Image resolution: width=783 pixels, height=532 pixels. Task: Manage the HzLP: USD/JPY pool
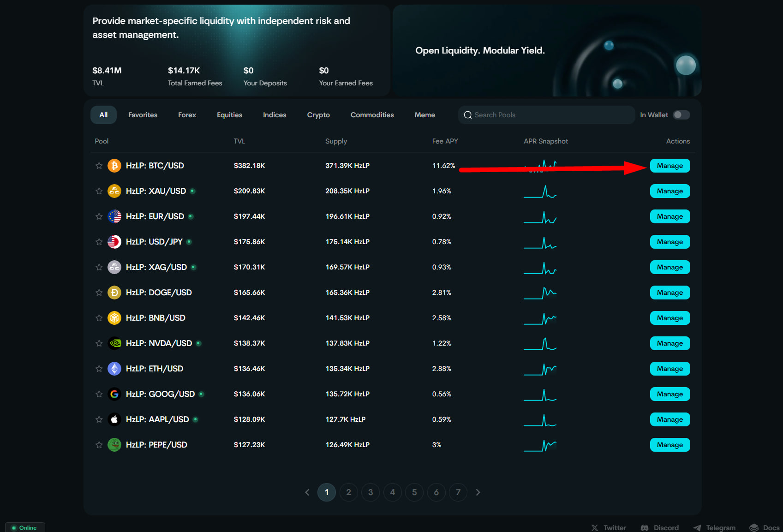pyautogui.click(x=670, y=242)
